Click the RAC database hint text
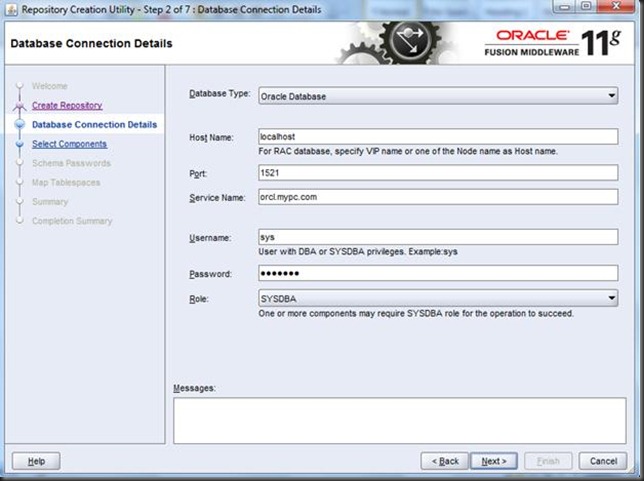The image size is (644, 481). [408, 151]
